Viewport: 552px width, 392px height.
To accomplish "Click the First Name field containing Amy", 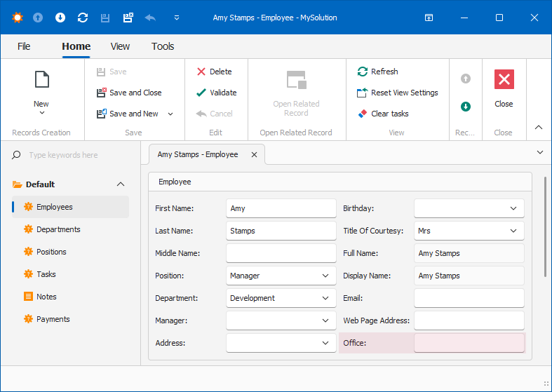I will coord(281,208).
